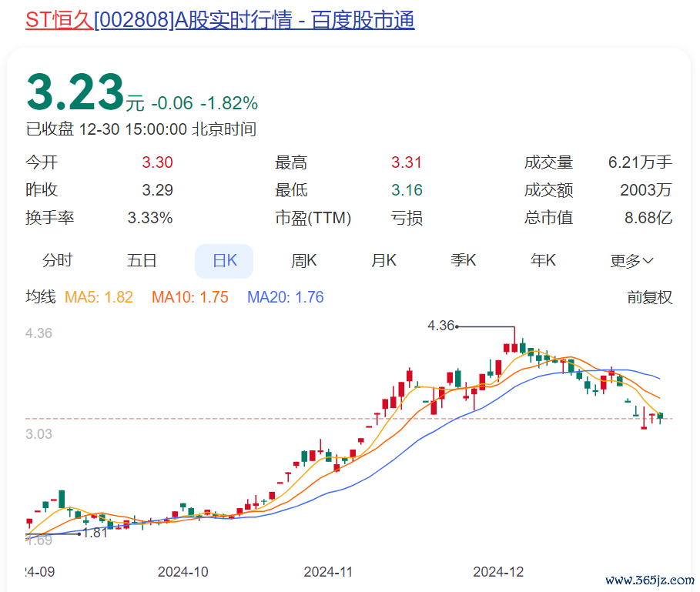Click the 今开 value 3.30
This screenshot has height=592, width=700.
coord(157,162)
